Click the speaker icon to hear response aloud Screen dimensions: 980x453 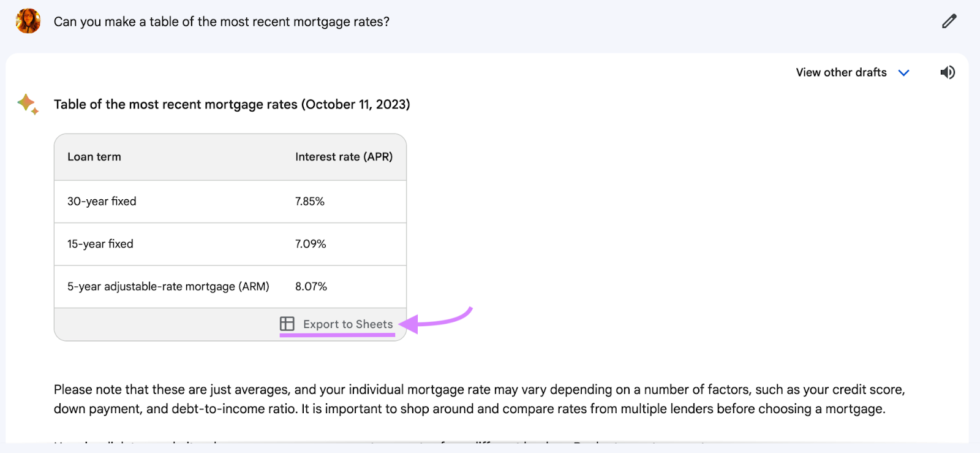pos(947,72)
